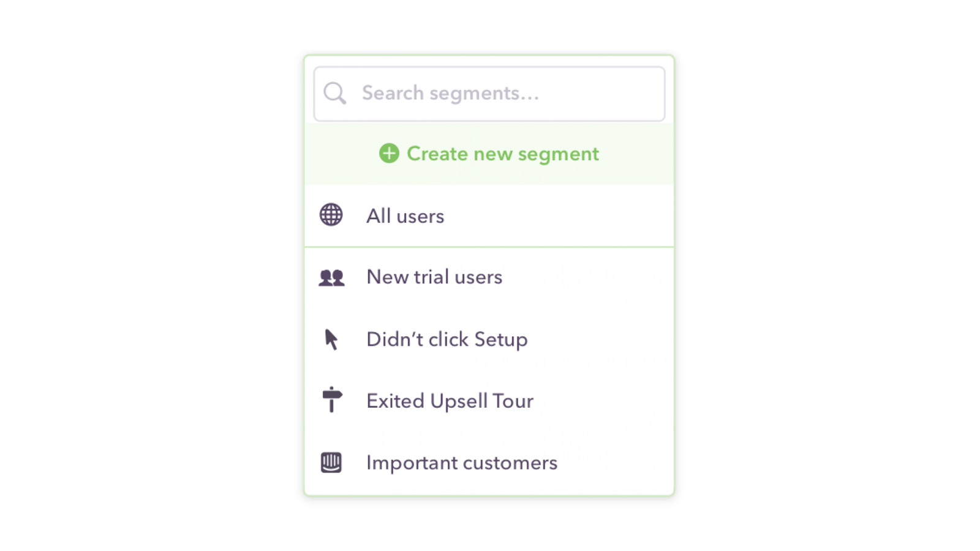The height and width of the screenshot is (551, 980).
Task: Click the globe icon beside All users
Action: pos(330,216)
